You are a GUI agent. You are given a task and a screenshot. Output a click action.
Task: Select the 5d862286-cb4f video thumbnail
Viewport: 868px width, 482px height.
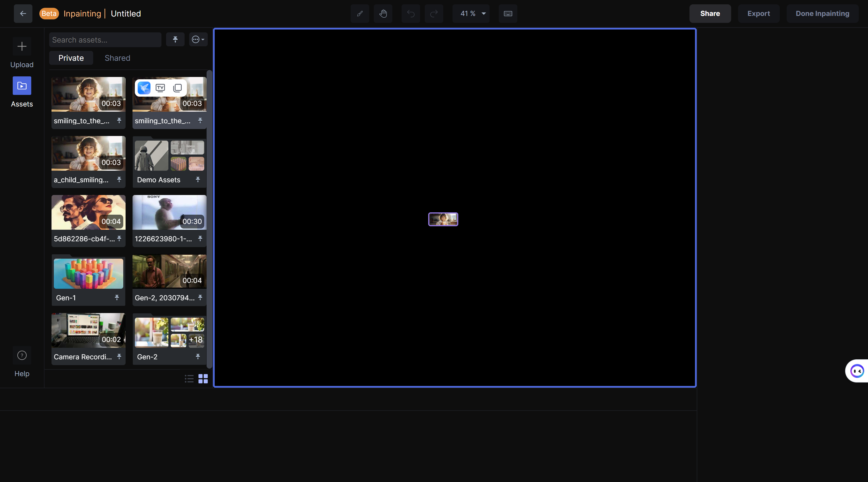[x=88, y=212]
